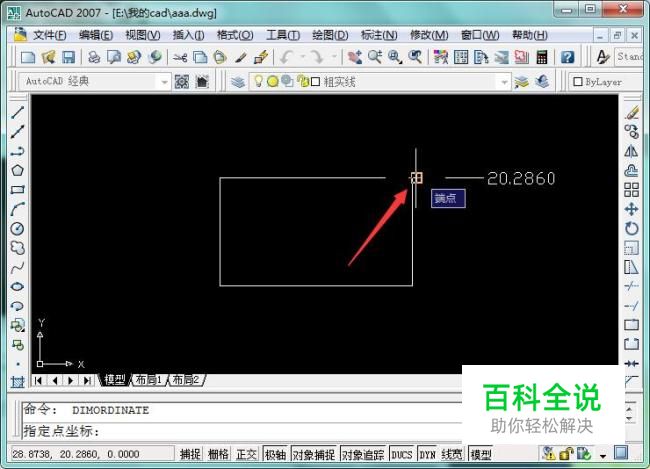This screenshot has height=469, width=650.
Task: Toggle the DUCS button
Action: 402,454
